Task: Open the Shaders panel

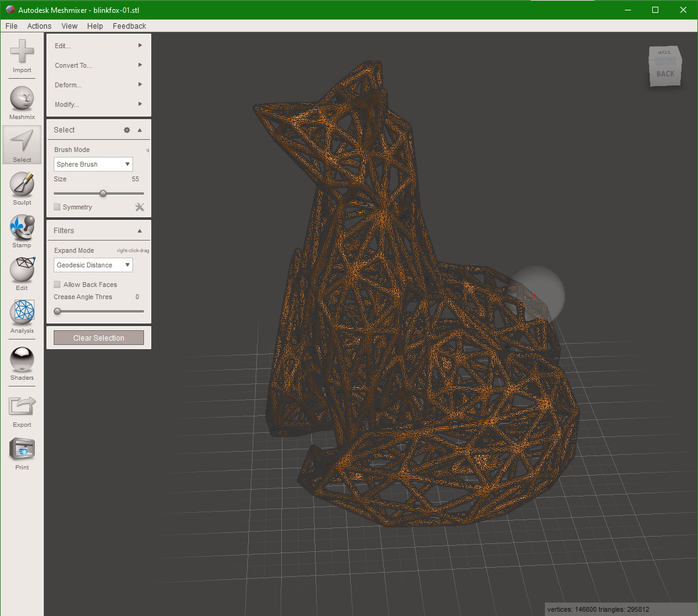Action: coord(22,364)
